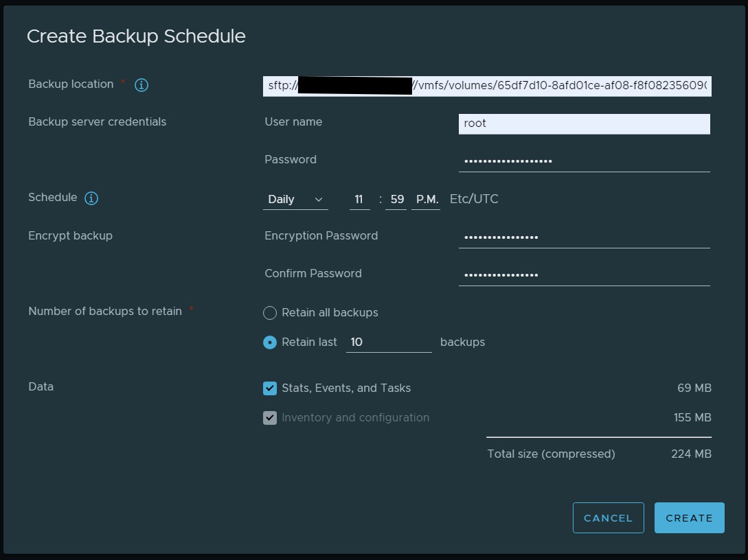Click the Stats, Events, and Tasks label

(x=346, y=388)
